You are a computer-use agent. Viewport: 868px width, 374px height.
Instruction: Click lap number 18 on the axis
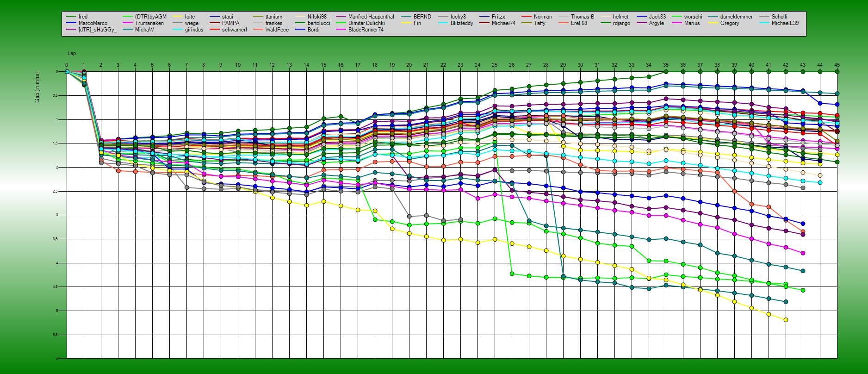click(375, 65)
